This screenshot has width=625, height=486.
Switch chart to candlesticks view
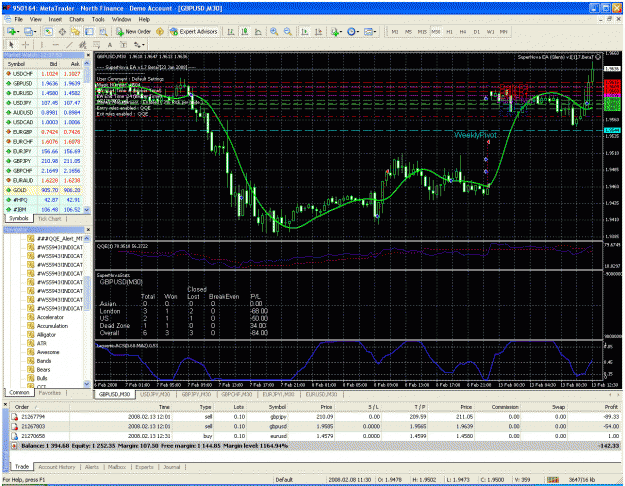coord(244,31)
